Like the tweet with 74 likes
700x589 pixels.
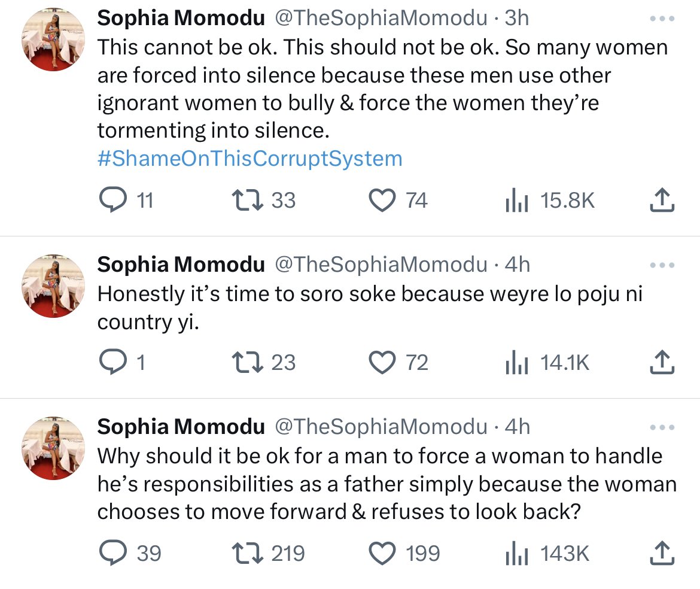click(x=384, y=200)
